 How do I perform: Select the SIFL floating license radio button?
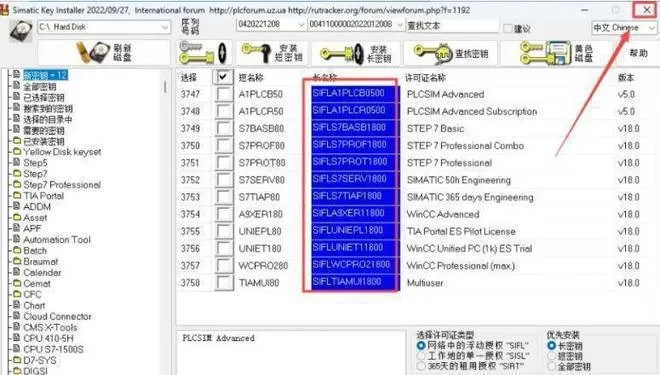point(421,346)
